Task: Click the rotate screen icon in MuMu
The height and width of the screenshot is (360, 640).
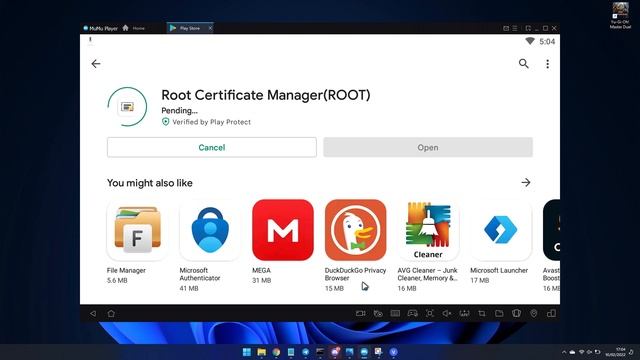Action: click(516, 313)
